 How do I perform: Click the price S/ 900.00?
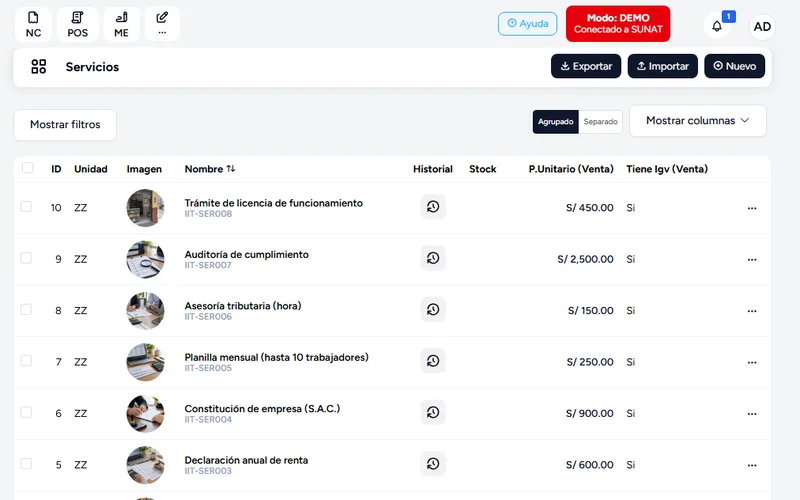pos(590,413)
